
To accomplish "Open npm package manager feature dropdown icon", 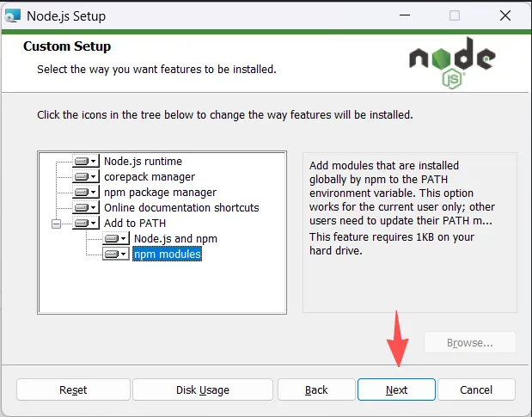I will coord(86,192).
